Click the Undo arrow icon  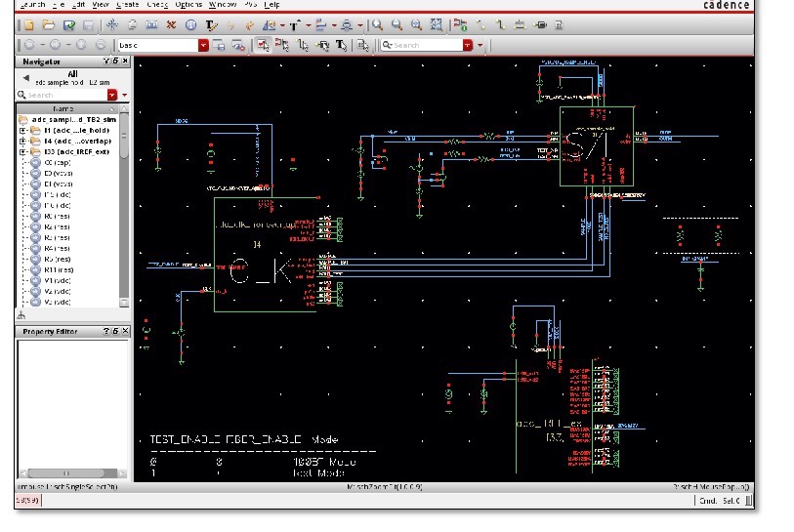[x=230, y=24]
